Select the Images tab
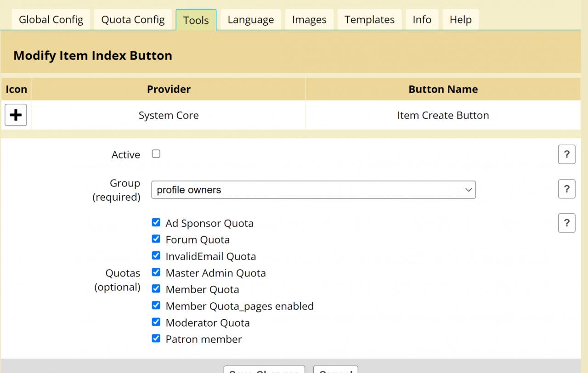This screenshot has height=373, width=588. pos(309,20)
